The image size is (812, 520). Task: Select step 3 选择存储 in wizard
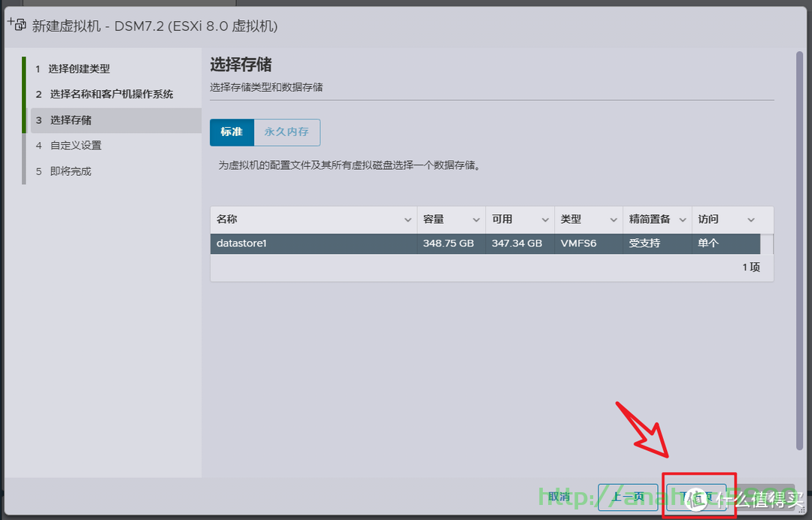(116, 120)
